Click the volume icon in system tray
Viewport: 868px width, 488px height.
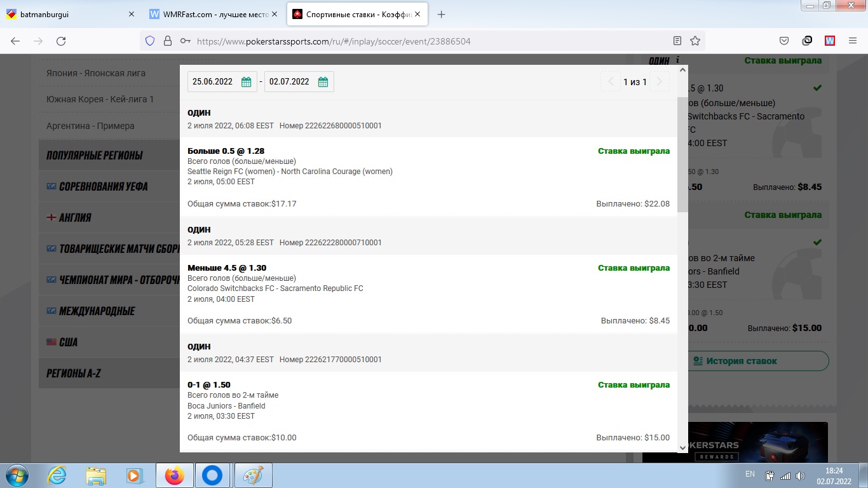pyautogui.click(x=800, y=475)
